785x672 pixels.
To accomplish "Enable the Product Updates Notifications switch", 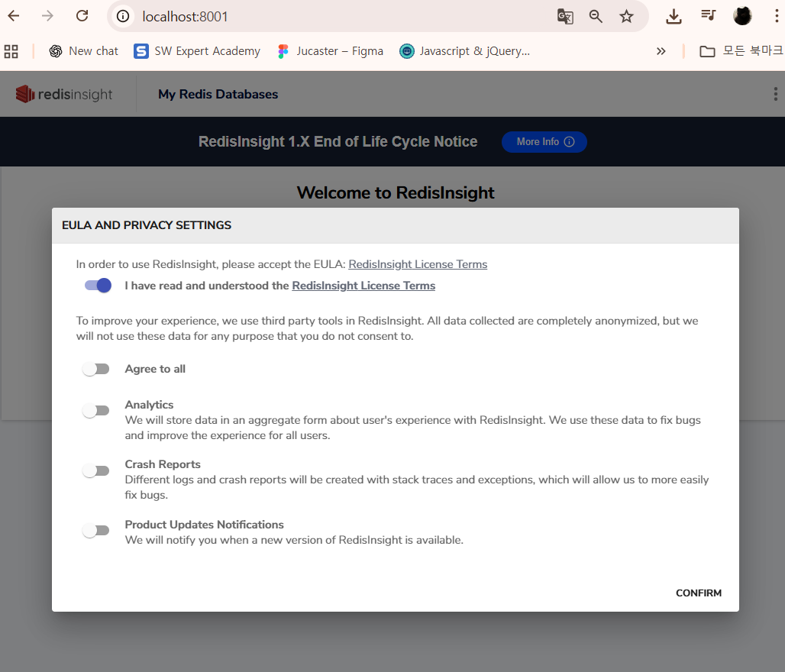I will [96, 530].
